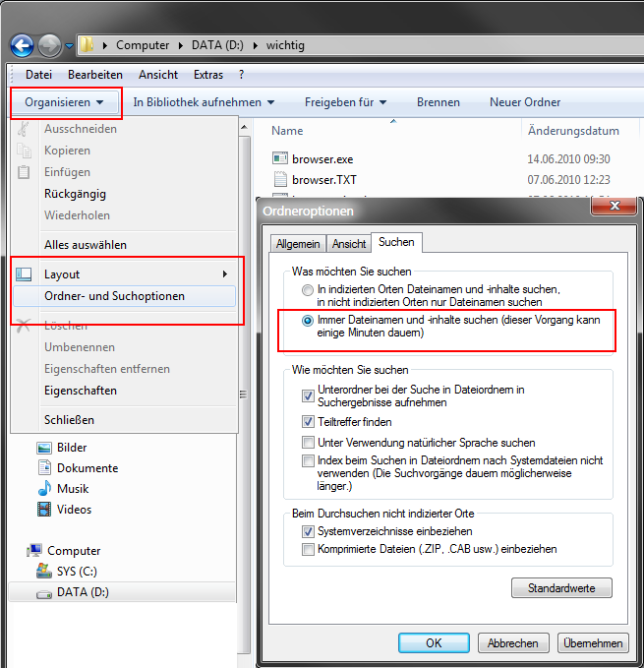Screen dimensions: 644x668
Task: Click breadcrumb arrow after DATA (D:)
Action: pyautogui.click(x=256, y=45)
